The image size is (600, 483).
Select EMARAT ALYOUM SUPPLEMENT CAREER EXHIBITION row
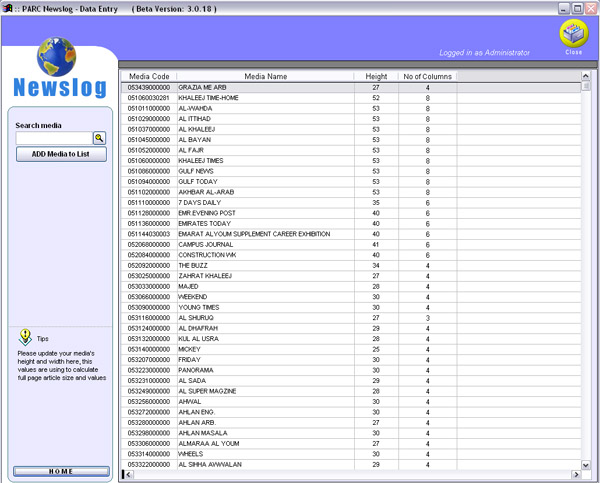coord(351,234)
